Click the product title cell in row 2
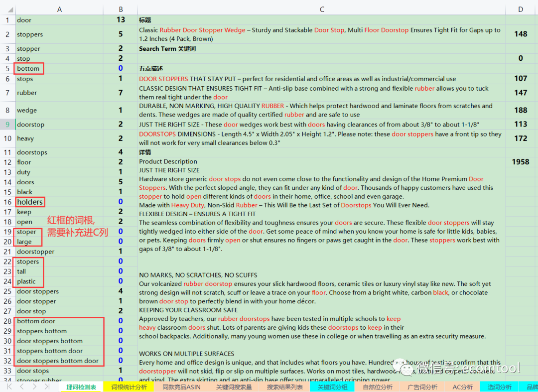The width and height of the screenshot is (538, 392). click(321, 34)
